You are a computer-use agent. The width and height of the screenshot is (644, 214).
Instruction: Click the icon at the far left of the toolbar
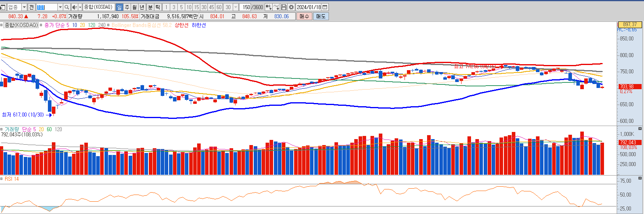(x=3, y=7)
